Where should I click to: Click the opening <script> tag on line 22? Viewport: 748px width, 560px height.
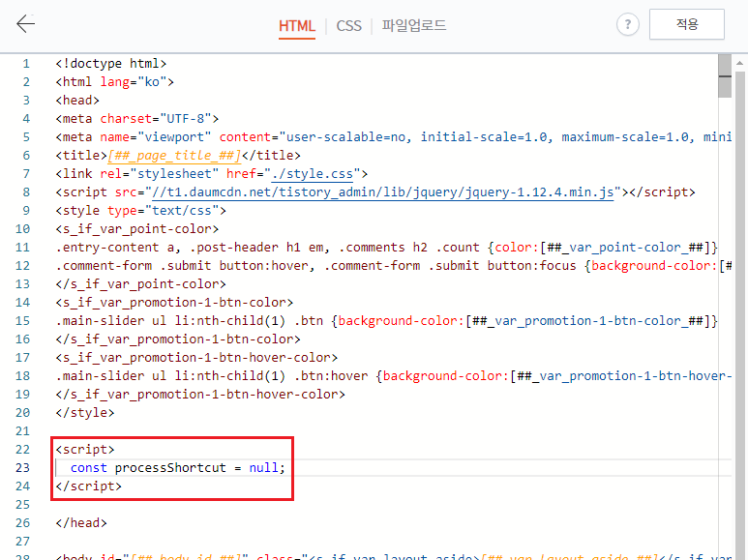(85, 450)
